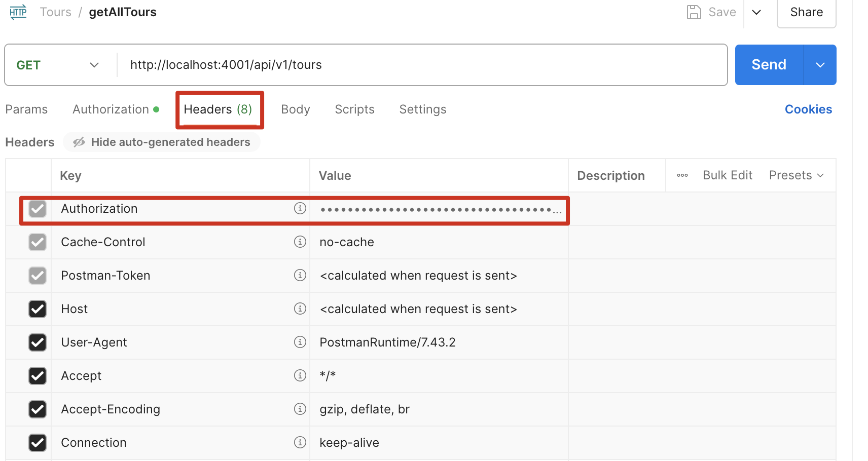Click the request URL input field
This screenshot has width=868, height=461.
click(x=421, y=65)
